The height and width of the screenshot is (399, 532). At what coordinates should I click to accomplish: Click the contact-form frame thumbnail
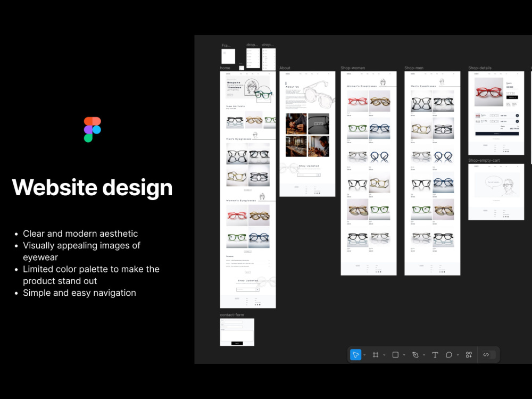[237, 332]
